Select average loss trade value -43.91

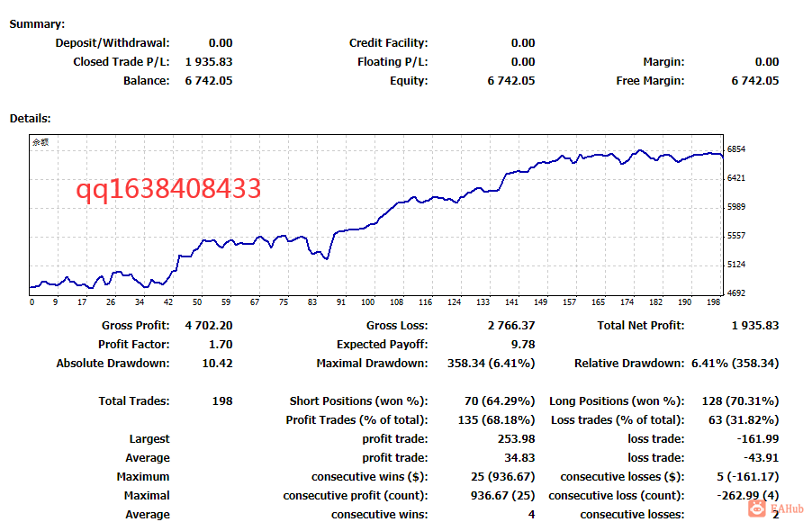click(762, 458)
